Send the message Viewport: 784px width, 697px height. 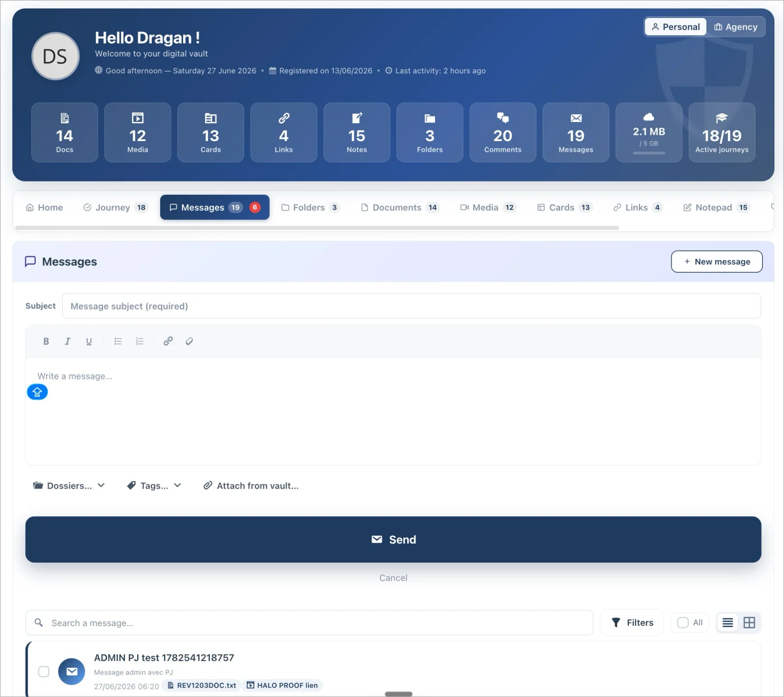[393, 540]
